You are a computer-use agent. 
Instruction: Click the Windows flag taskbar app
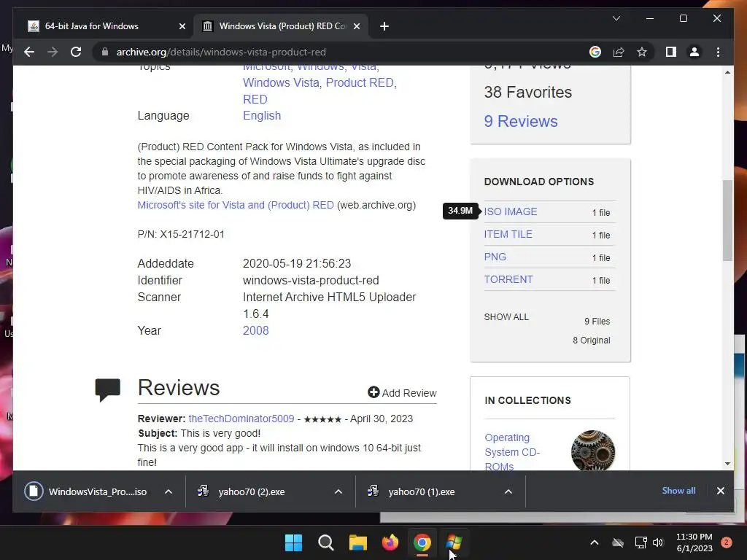[454, 542]
